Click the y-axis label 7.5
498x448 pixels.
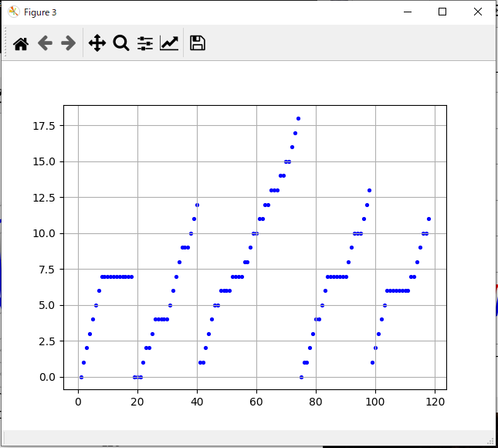point(47,270)
